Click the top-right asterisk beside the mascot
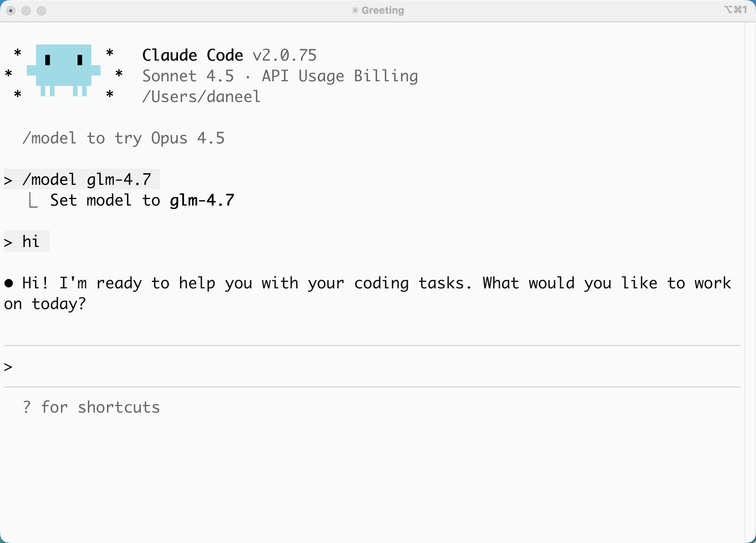This screenshot has width=756, height=543. pyautogui.click(x=110, y=53)
